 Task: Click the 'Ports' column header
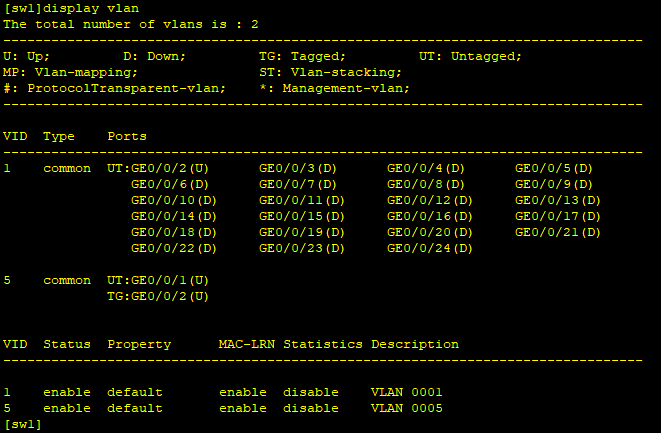tap(127, 137)
